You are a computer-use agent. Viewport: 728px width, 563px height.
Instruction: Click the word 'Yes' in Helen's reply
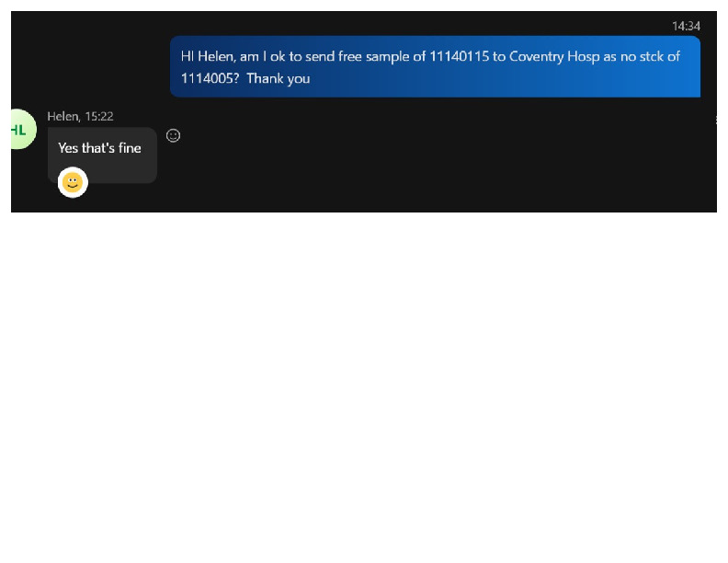click(x=68, y=148)
